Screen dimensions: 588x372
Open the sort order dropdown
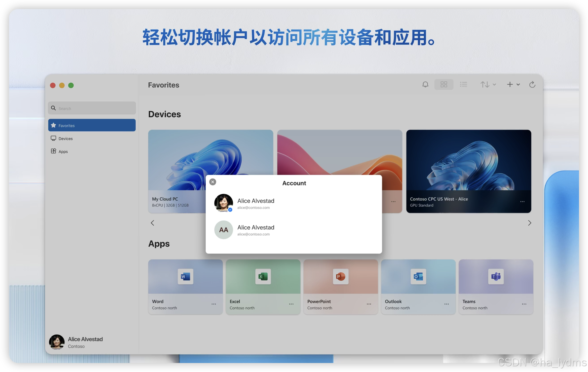[488, 85]
